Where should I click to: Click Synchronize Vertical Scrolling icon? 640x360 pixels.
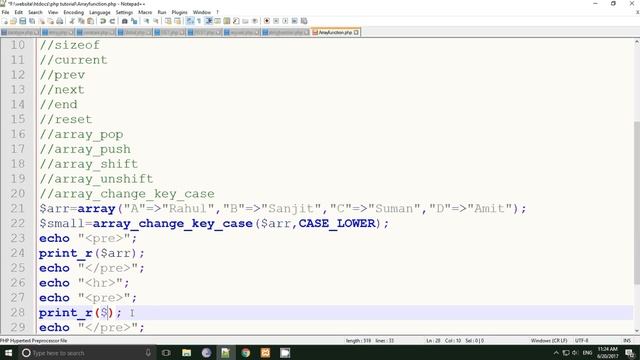[x=168, y=21]
